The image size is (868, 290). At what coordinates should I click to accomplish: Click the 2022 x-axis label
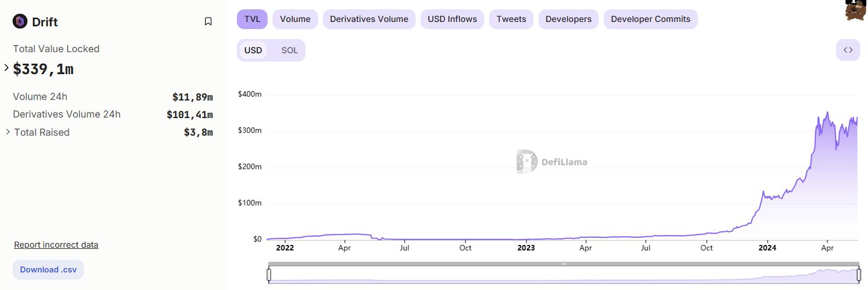[x=285, y=248]
